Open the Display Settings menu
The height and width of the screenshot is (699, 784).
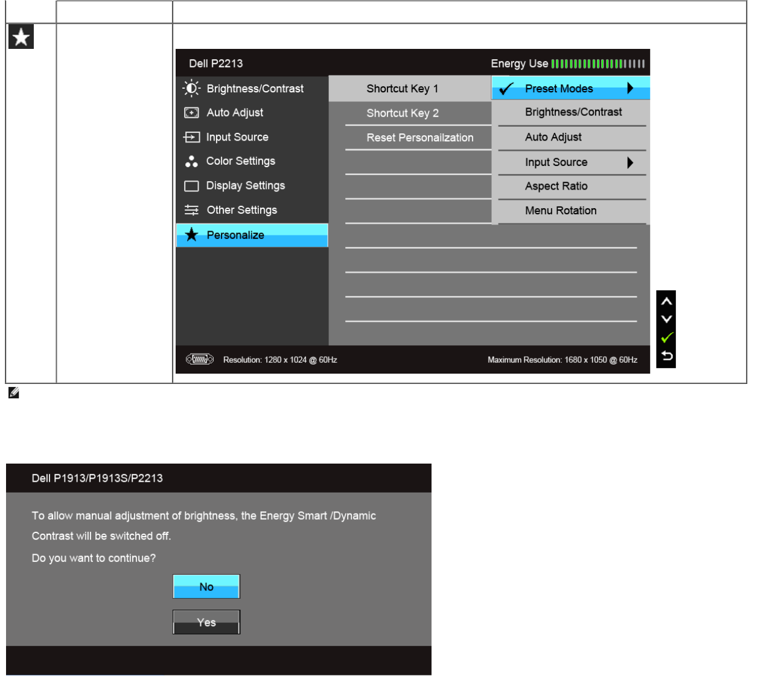(252, 186)
